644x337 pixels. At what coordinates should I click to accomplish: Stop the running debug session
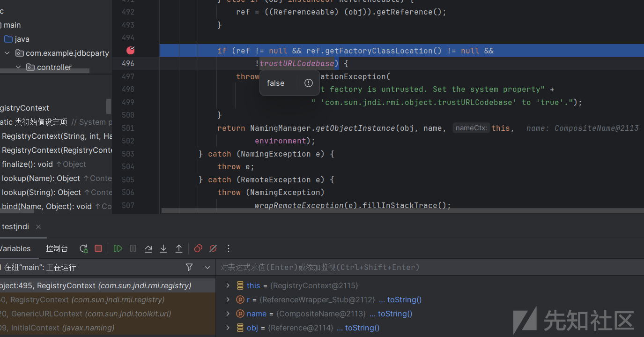tap(98, 248)
